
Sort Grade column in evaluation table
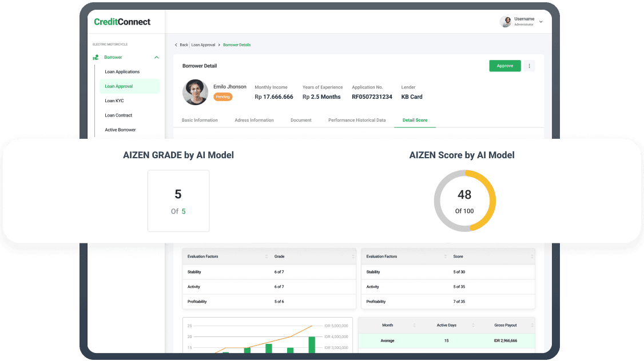click(x=353, y=256)
